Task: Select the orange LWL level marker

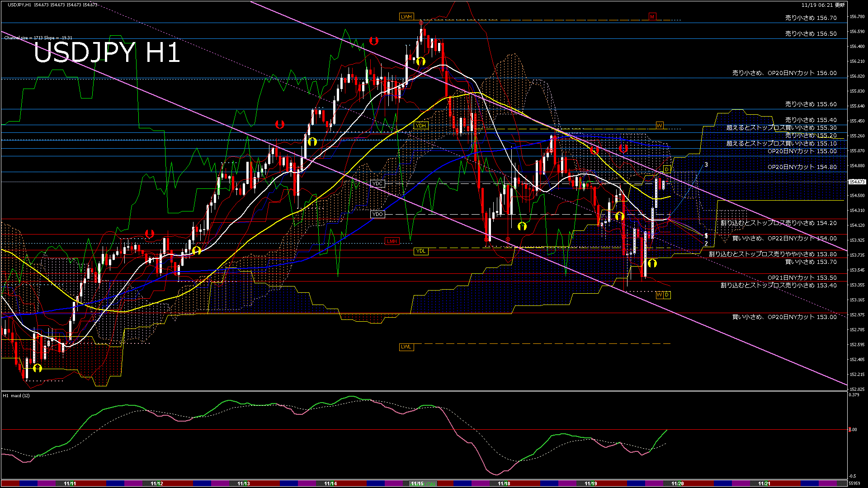Action: [x=406, y=347]
